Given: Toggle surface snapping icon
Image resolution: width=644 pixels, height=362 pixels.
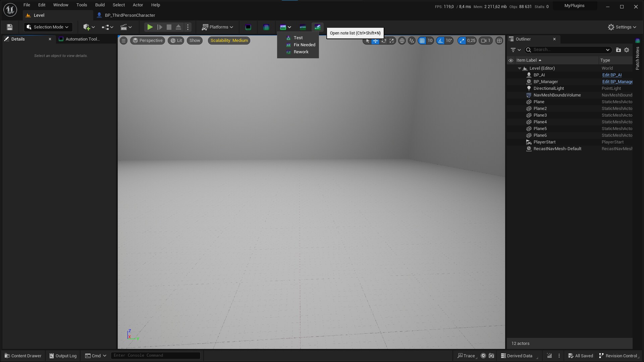Looking at the screenshot, I should (x=412, y=41).
